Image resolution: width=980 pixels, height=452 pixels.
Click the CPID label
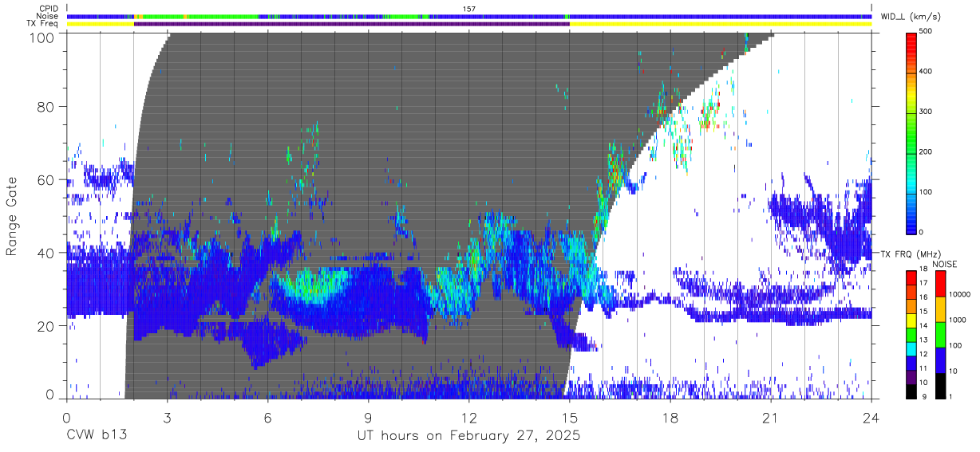(47, 8)
